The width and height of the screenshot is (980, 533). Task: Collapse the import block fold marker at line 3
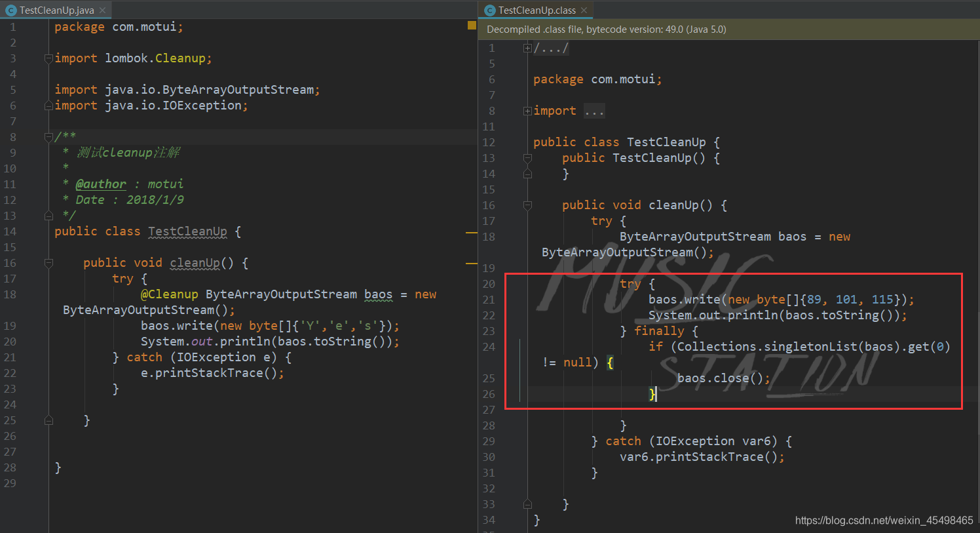click(x=48, y=58)
